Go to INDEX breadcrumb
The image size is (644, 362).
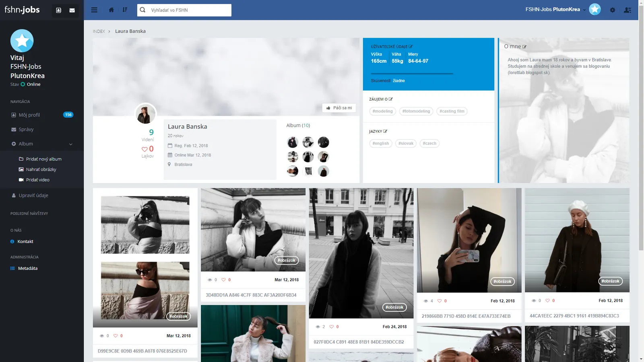(99, 31)
